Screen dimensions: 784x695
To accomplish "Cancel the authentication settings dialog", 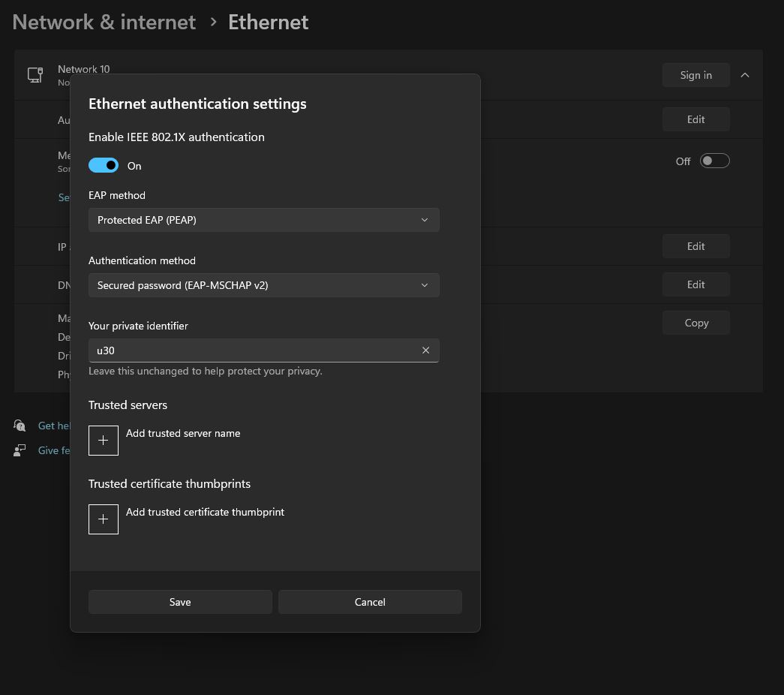I will point(370,602).
